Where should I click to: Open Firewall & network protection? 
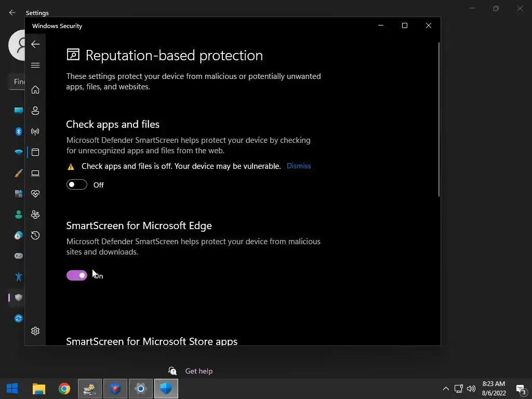pos(35,131)
